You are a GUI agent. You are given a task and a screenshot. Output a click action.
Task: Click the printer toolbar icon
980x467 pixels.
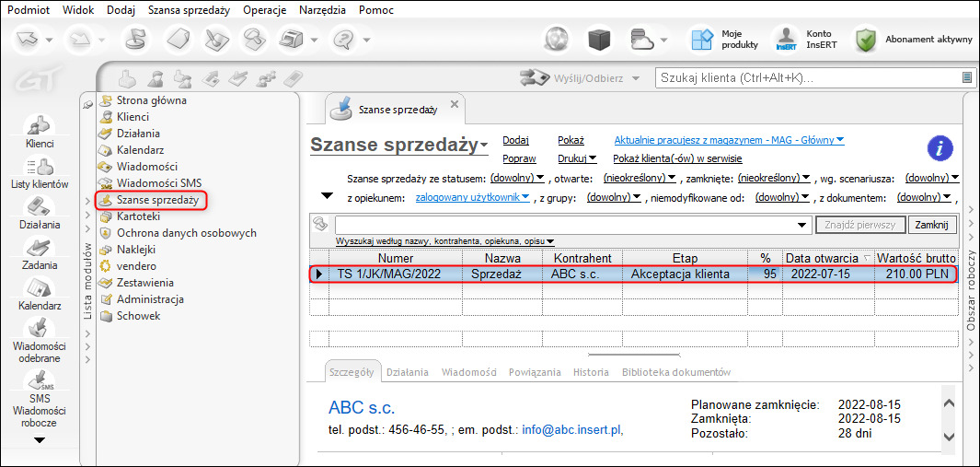[x=294, y=40]
